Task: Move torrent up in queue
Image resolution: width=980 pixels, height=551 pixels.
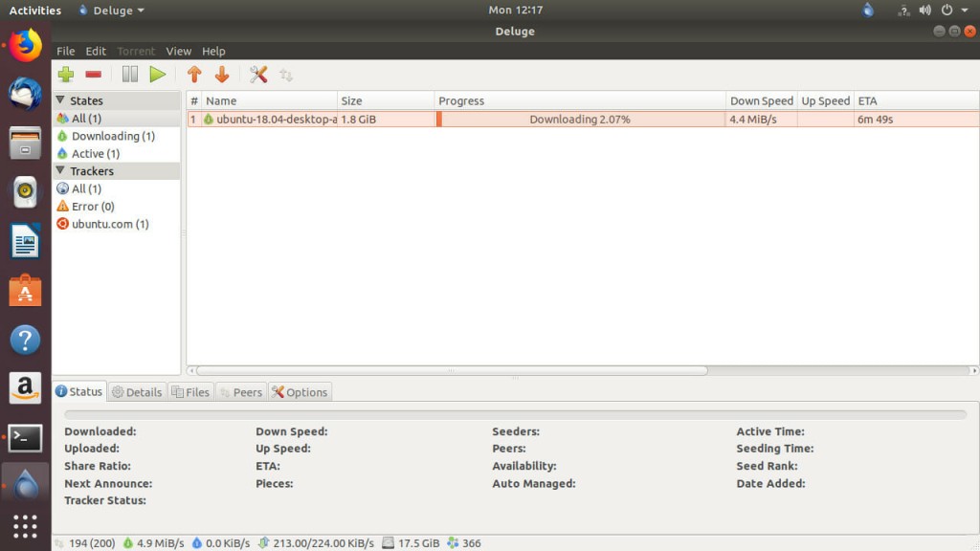Action: [194, 75]
